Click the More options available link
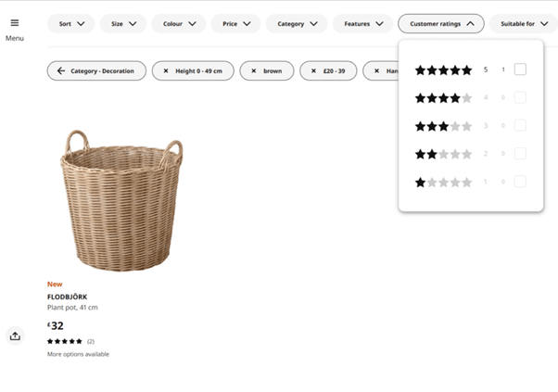 click(x=78, y=354)
